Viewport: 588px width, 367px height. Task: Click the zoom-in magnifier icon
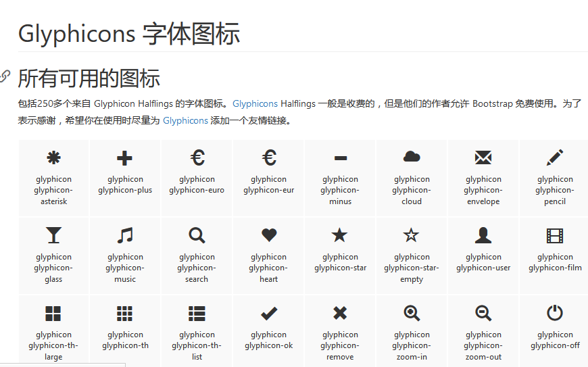point(412,313)
